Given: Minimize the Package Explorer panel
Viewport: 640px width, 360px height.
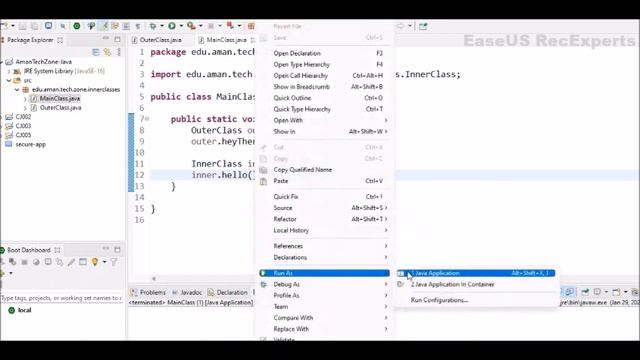Looking at the screenshot, I should (106, 39).
